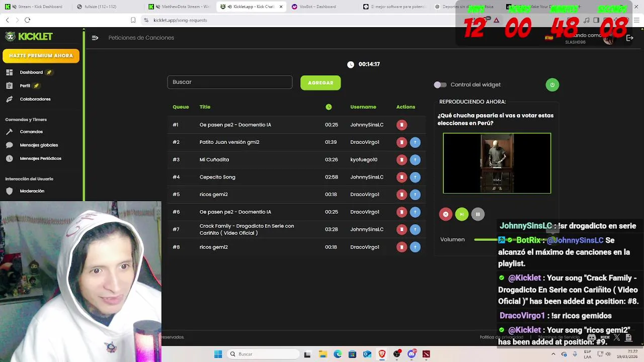This screenshot has width=644, height=362.
Task: Select duration 03:28 of Crack Family song
Action: pyautogui.click(x=331, y=229)
